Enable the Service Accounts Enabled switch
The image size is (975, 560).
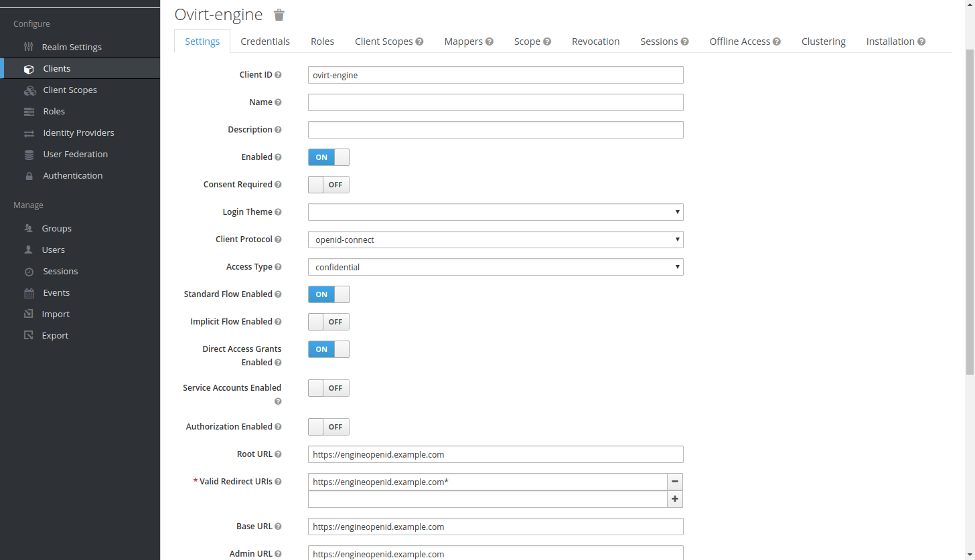(x=328, y=388)
